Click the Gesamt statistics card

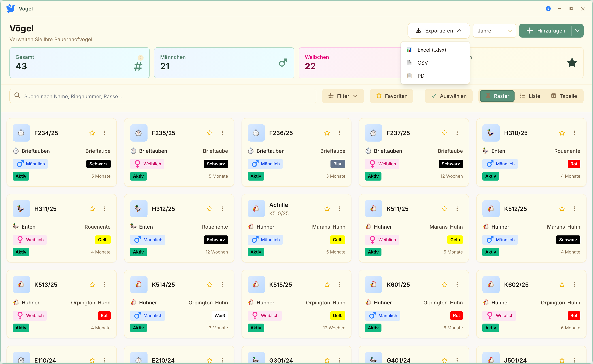click(80, 63)
